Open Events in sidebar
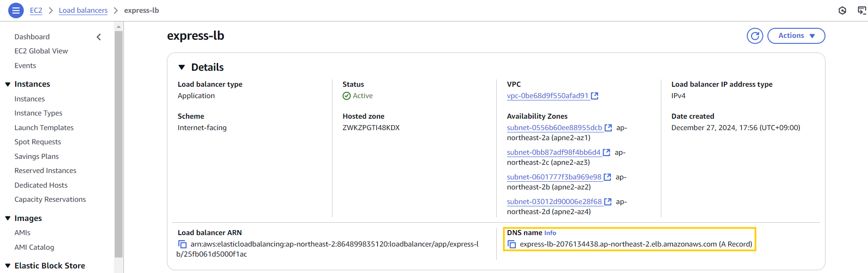Viewport: 868px width, 273px height. [25, 66]
